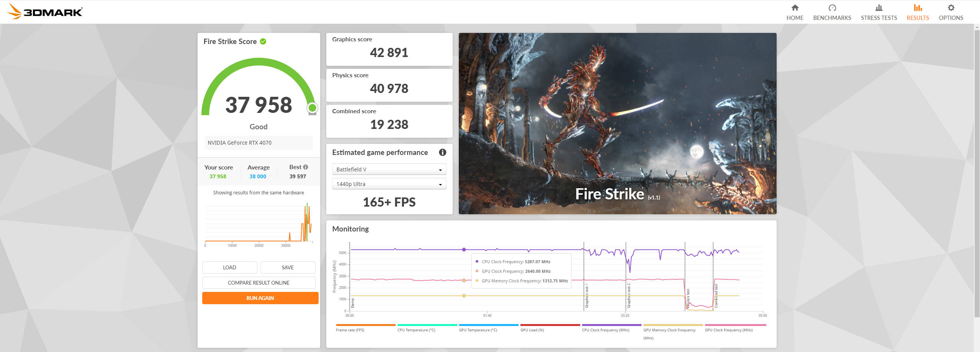Click the Estimated game performance info icon

[443, 152]
